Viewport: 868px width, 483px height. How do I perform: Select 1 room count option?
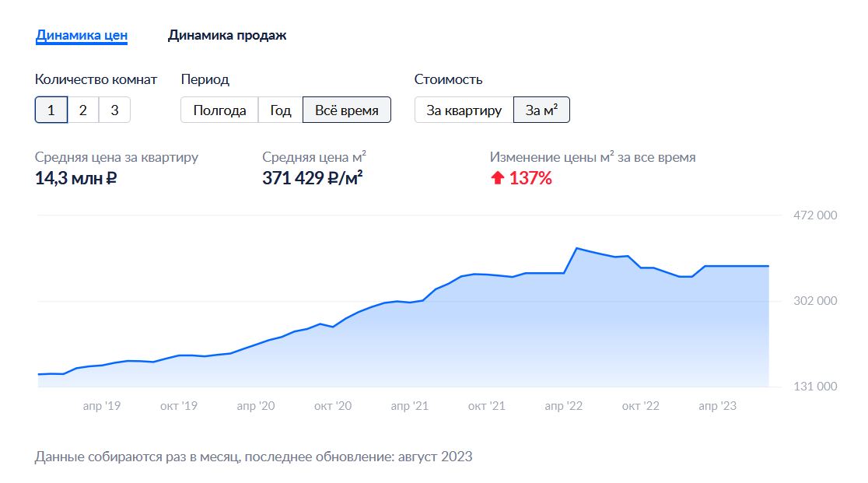51,110
